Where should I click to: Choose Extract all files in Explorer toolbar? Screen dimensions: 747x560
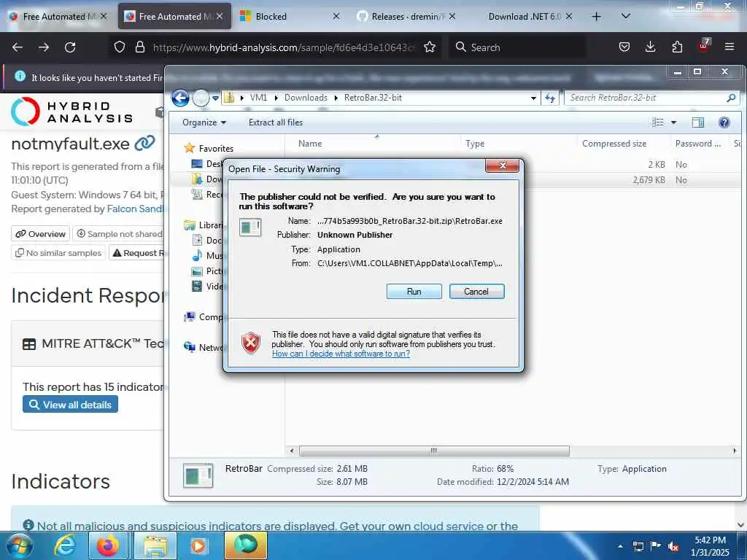[x=275, y=122]
